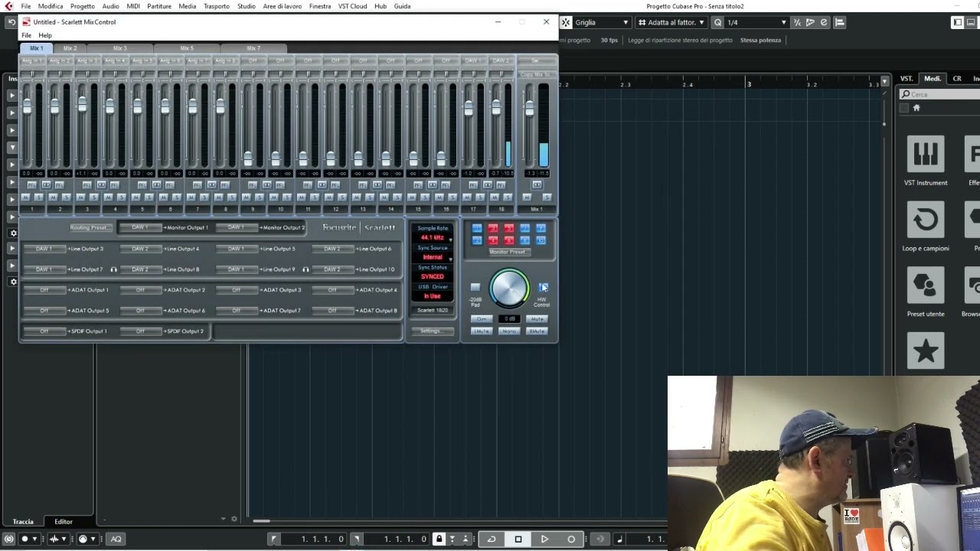Click the Stop button in Cubase transport
Viewport: 980px width, 551px height.
coord(518,539)
